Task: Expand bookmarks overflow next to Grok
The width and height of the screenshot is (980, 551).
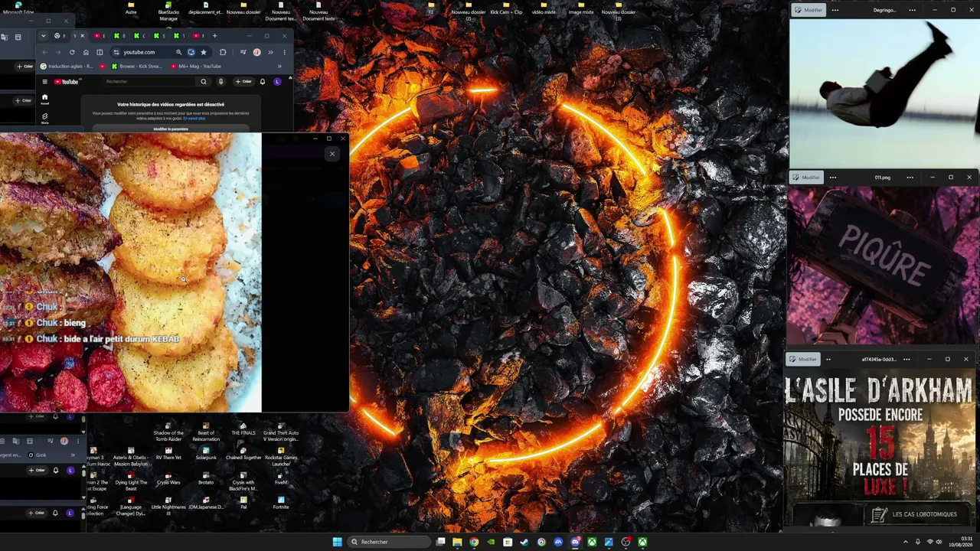Action: pos(73,455)
